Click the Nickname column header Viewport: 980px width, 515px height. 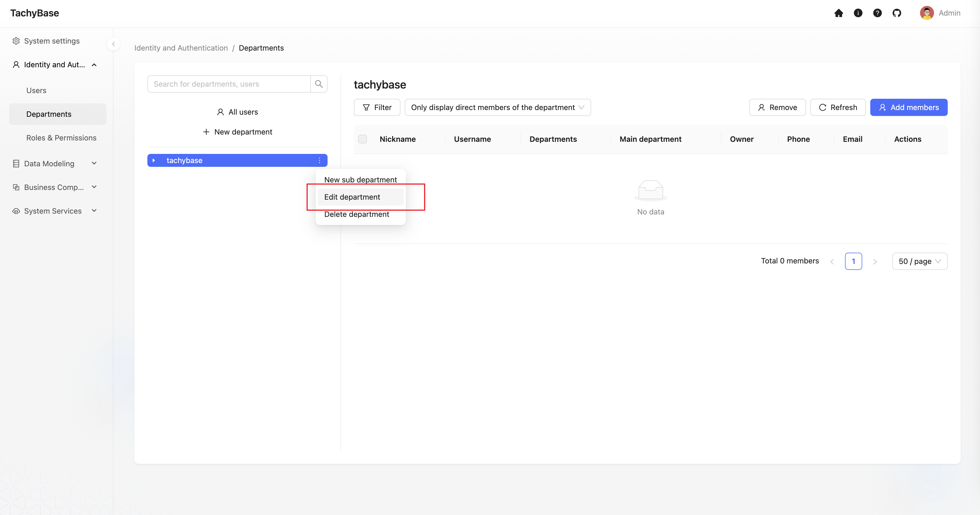point(397,139)
